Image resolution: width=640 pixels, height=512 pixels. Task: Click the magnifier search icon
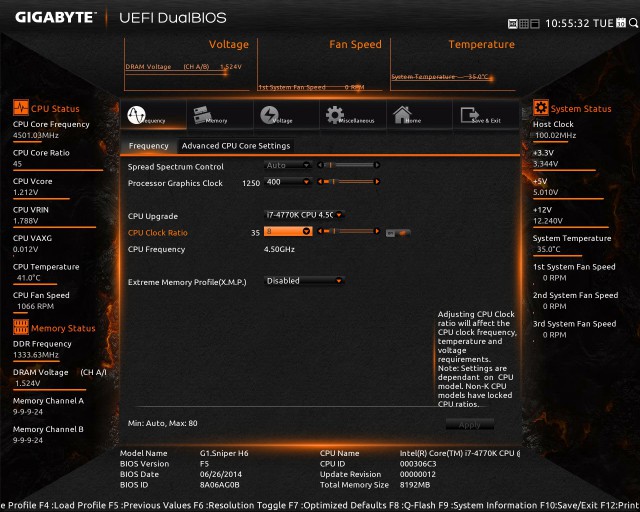(633, 23)
